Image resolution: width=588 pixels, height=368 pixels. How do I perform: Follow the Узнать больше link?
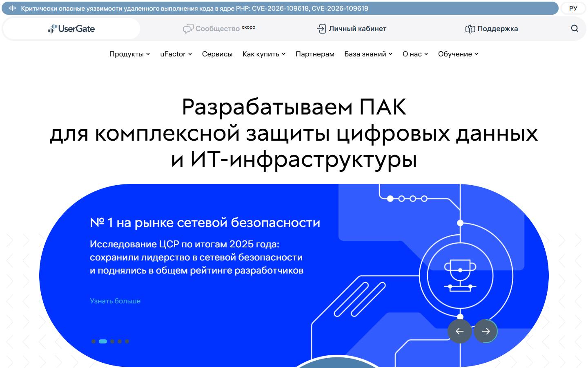115,301
